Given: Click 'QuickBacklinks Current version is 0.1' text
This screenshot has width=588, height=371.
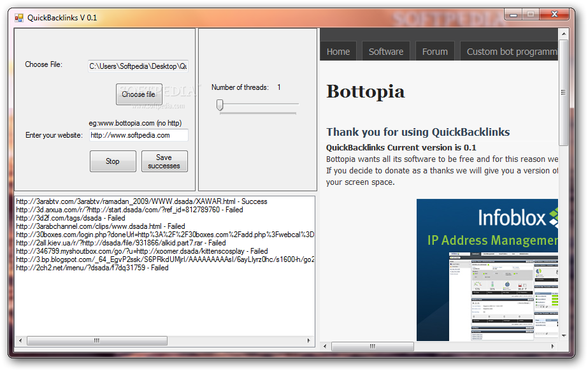Looking at the screenshot, I should pyautogui.click(x=401, y=147).
